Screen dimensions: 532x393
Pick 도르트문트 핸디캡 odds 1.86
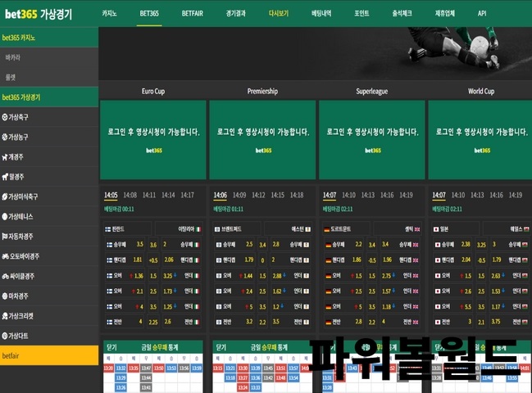click(x=343, y=260)
